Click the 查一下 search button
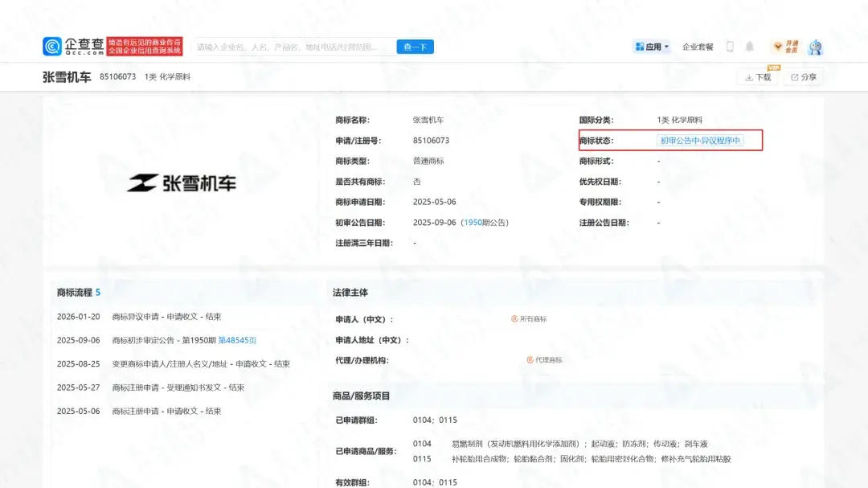This screenshot has height=488, width=868. (x=416, y=47)
